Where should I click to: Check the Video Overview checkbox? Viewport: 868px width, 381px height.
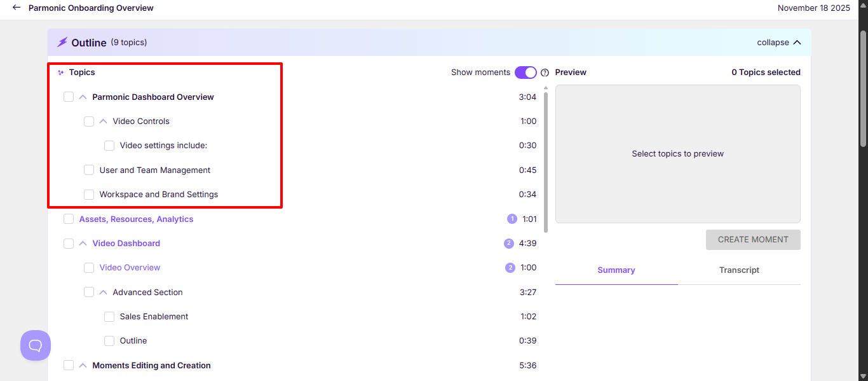(89, 268)
